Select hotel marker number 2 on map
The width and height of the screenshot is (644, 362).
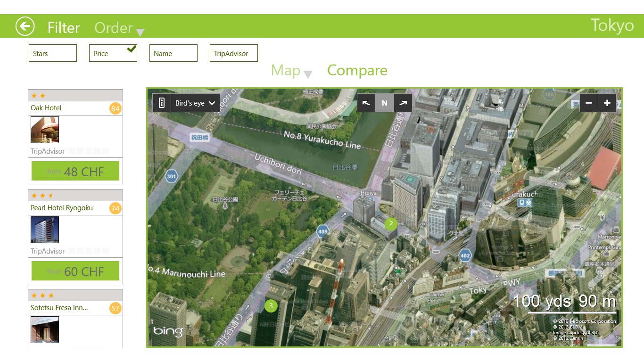(390, 224)
